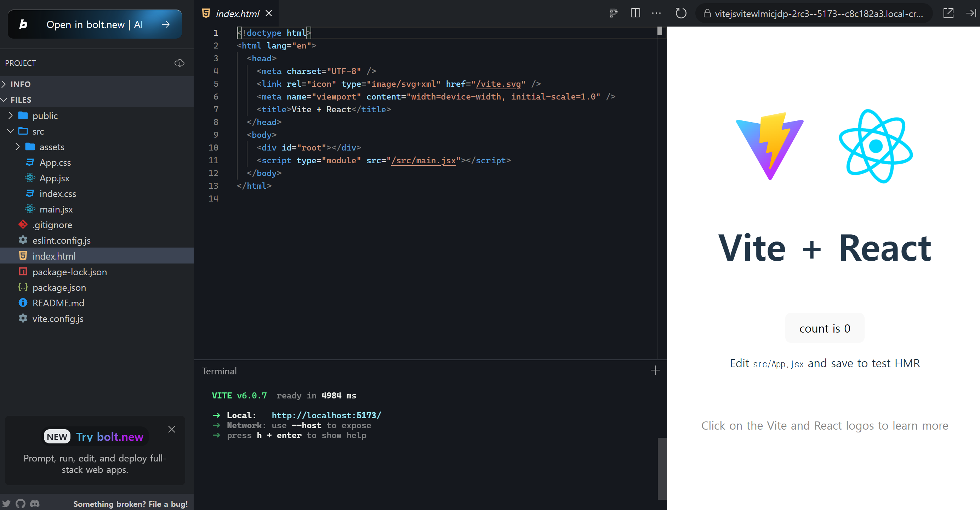This screenshot has height=510, width=980.
Task: Expand the public folder
Action: (45, 116)
